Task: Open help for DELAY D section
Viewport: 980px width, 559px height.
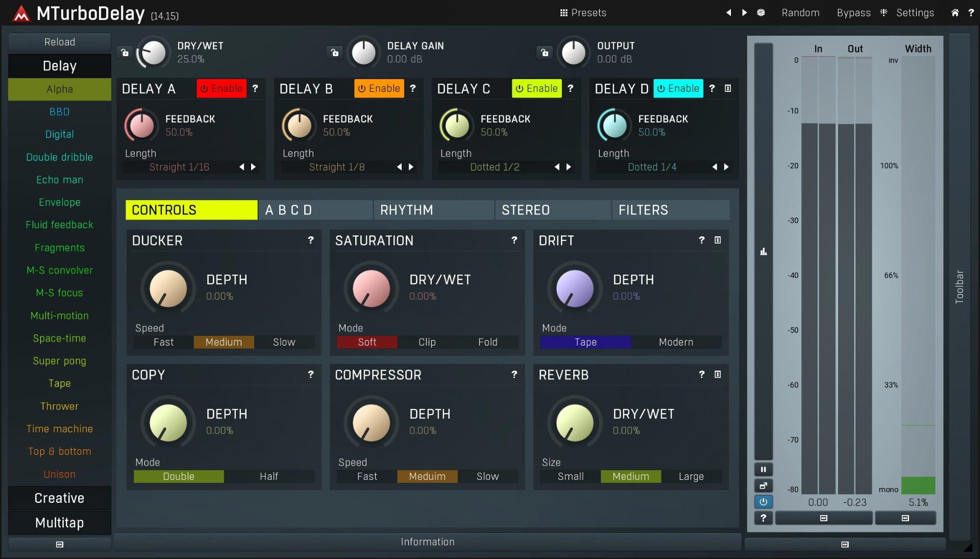Action: point(712,88)
